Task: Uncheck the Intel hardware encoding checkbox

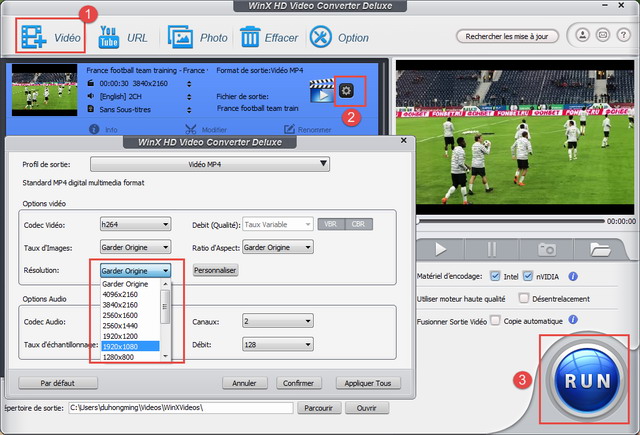Action: pyautogui.click(x=497, y=276)
